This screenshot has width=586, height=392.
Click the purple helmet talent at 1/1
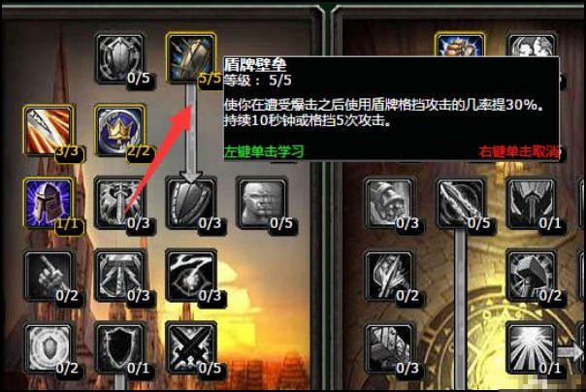pyautogui.click(x=49, y=203)
